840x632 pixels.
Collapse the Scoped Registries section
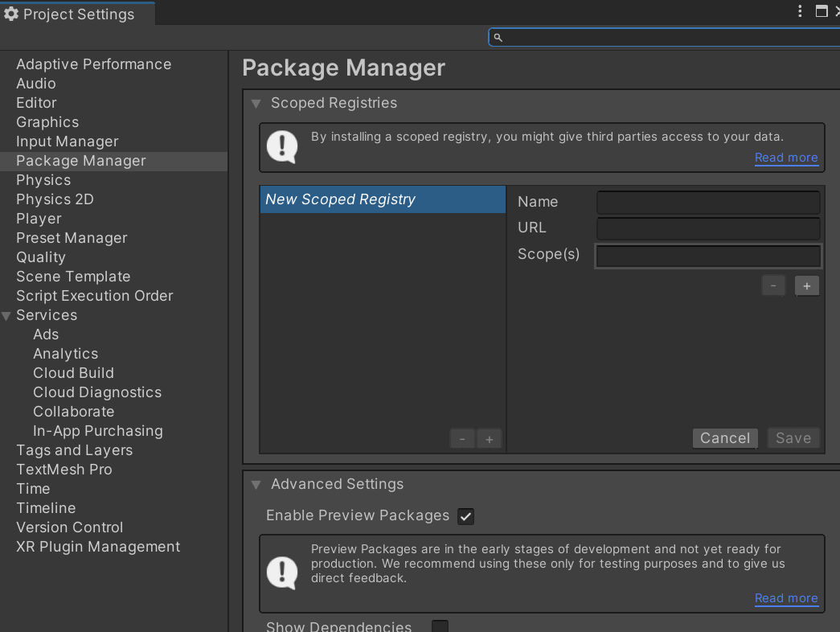click(256, 104)
